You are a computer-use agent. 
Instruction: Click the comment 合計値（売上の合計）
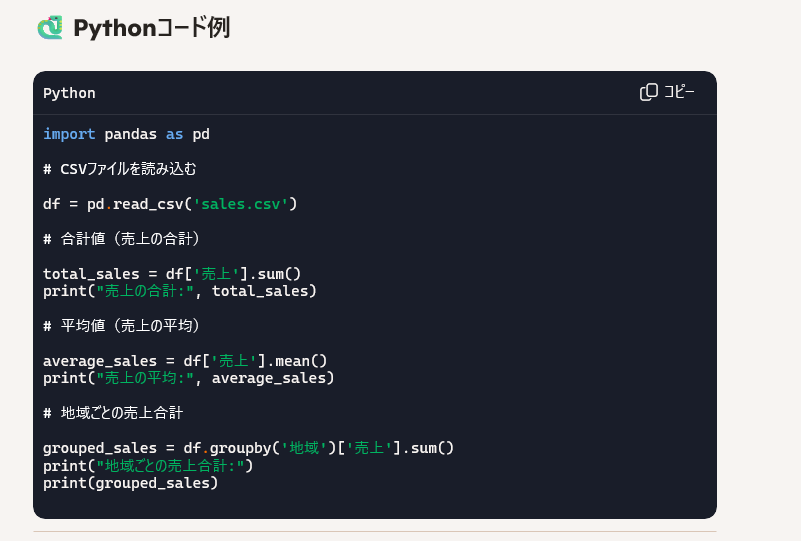click(122, 239)
